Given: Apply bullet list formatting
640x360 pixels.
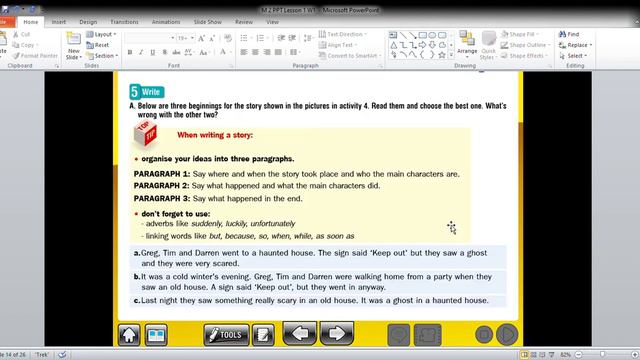Looking at the screenshot, I should pos(244,38).
